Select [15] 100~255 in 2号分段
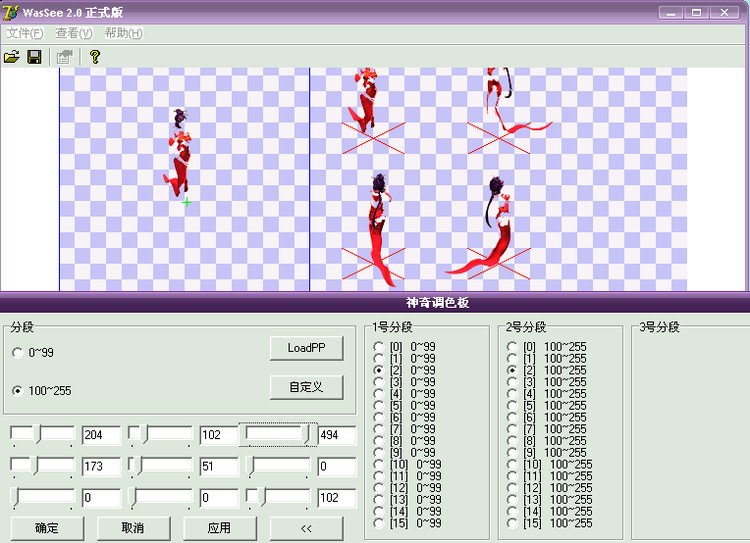 coord(550,523)
